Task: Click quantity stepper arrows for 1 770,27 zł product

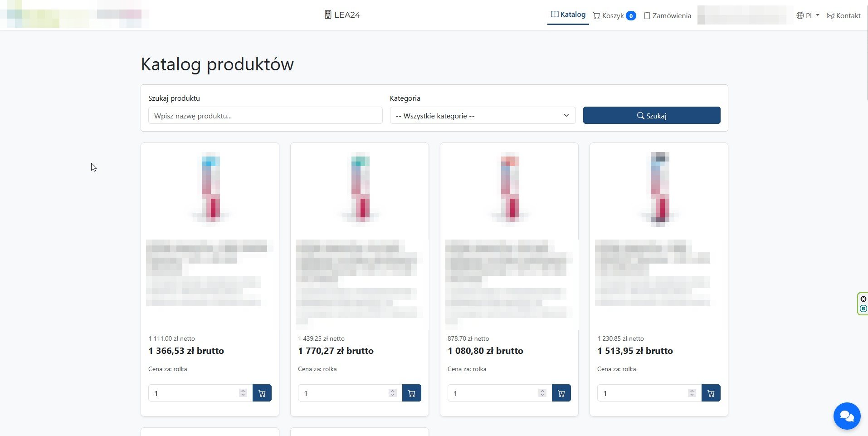Action: (x=393, y=393)
